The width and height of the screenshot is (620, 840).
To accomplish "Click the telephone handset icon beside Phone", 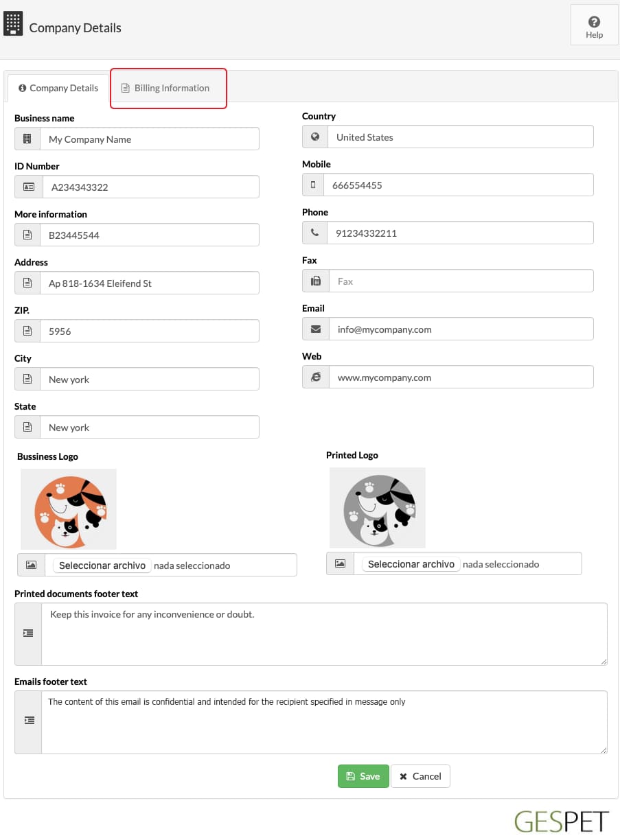I will [x=314, y=233].
